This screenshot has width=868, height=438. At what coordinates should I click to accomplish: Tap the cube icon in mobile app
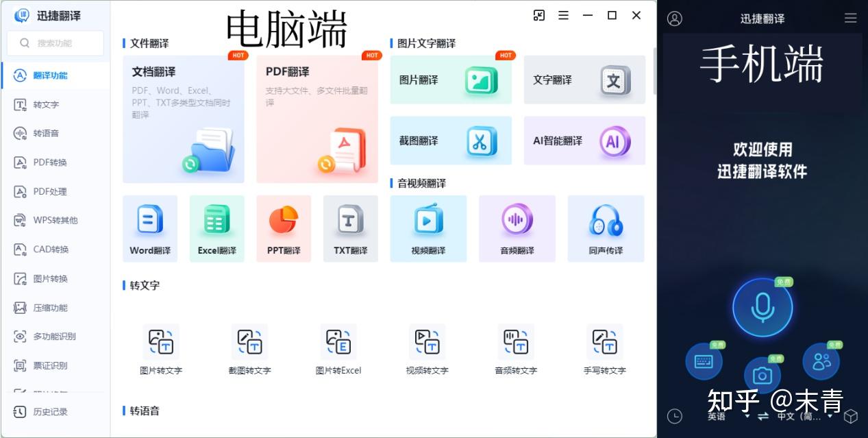[x=851, y=416]
